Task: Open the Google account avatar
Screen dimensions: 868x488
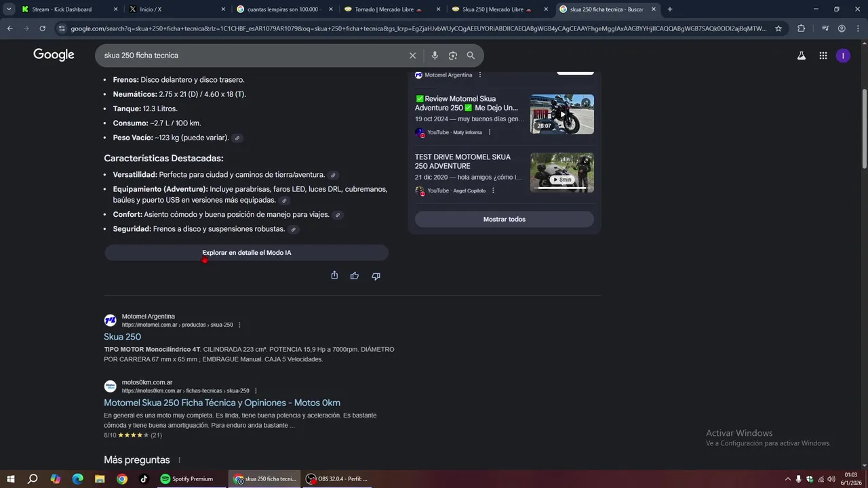Action: click(x=843, y=56)
